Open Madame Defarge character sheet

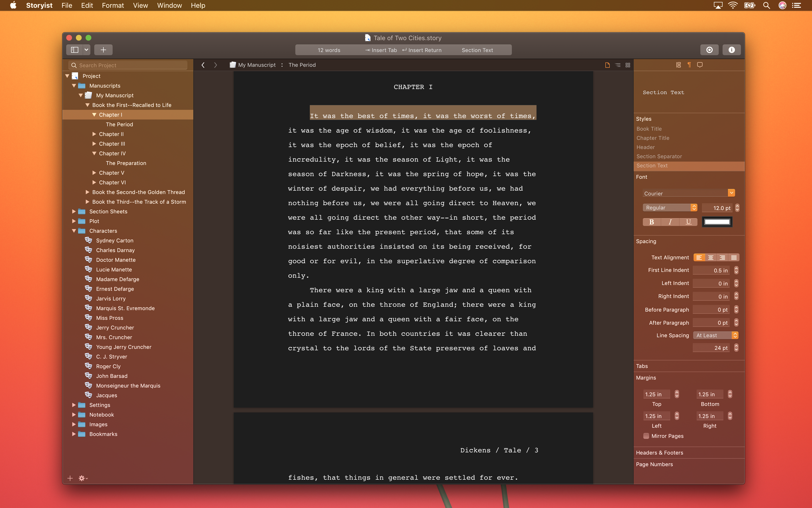tap(117, 279)
